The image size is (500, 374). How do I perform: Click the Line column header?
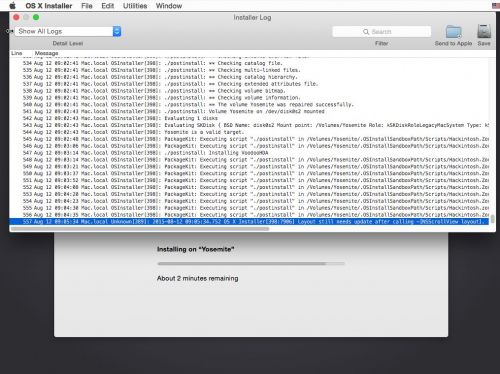(17, 53)
